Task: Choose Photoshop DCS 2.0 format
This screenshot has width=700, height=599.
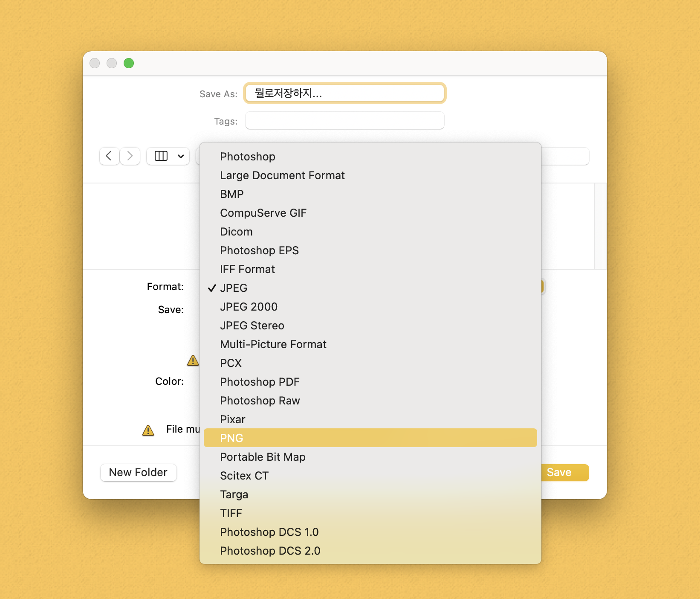Action: pos(370,551)
